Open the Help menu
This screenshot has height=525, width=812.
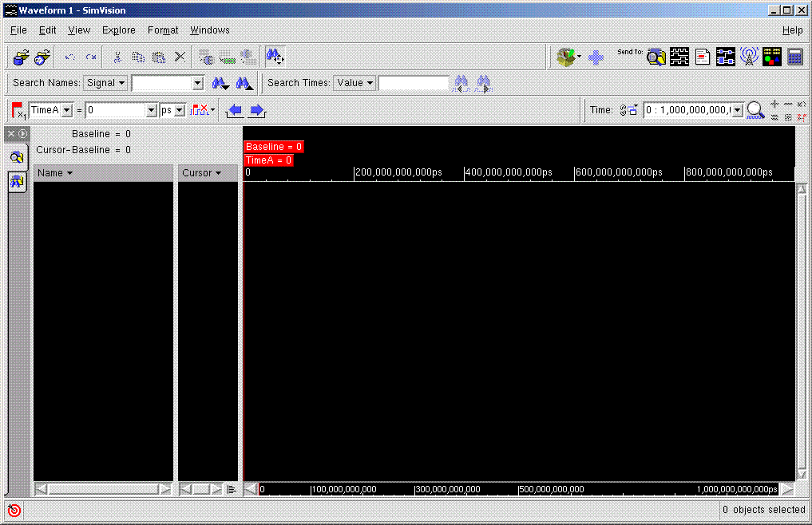click(792, 30)
